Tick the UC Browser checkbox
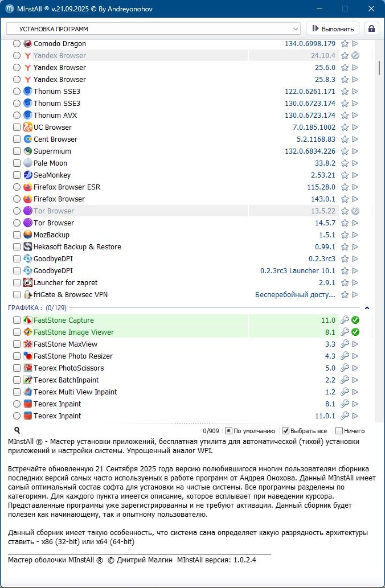385x588 pixels. 17,128
